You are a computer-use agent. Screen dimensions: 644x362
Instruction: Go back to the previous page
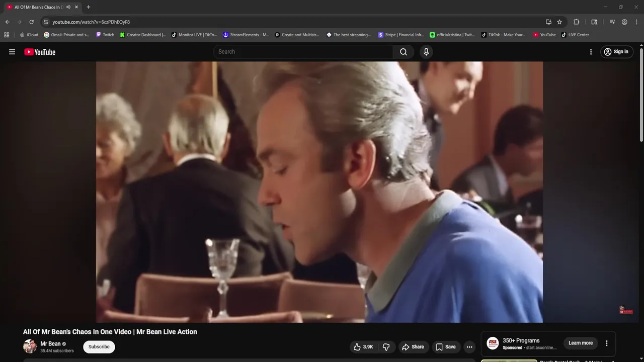point(7,22)
